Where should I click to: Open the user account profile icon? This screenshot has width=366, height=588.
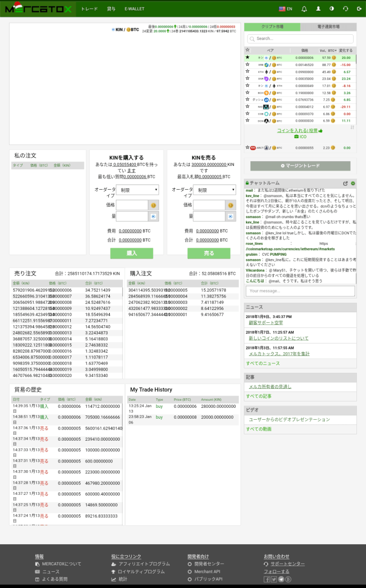[x=318, y=9]
